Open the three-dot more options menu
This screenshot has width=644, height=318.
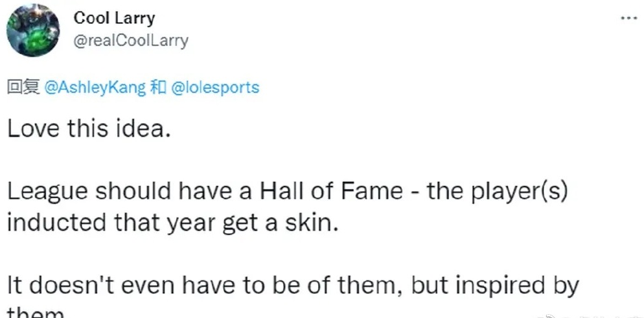click(628, 18)
